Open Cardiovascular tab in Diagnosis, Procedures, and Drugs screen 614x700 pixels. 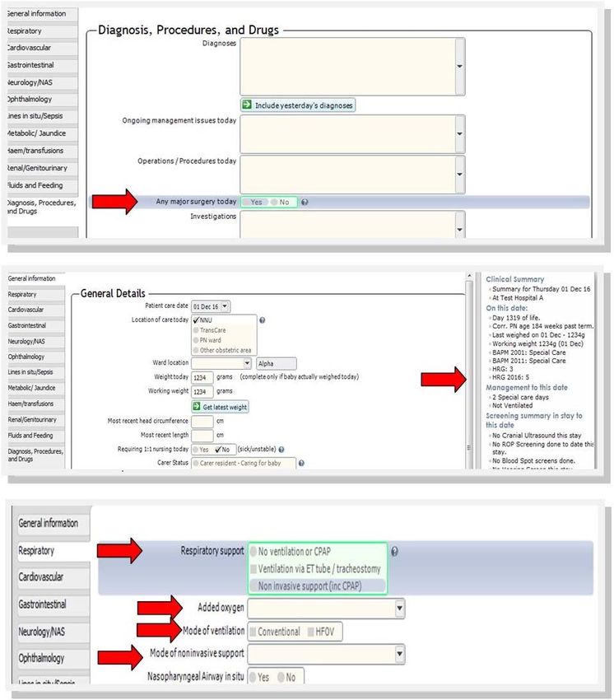click(43, 48)
